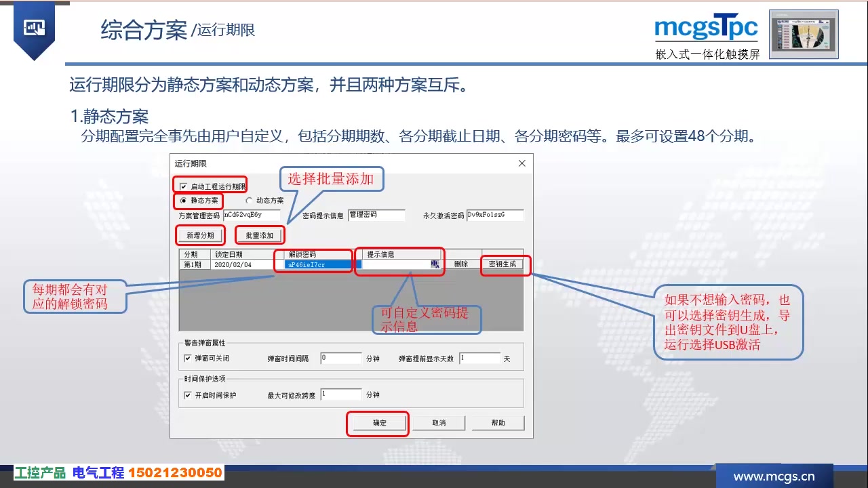The image size is (868, 488).
Task: Click the 密钥生成 button
Action: tap(505, 264)
